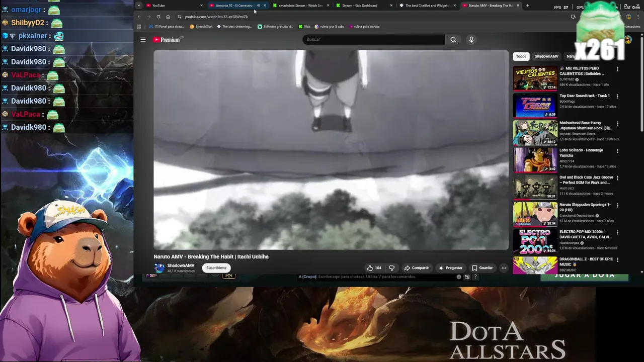Open Electro Pop Mix 2000s video
The height and width of the screenshot is (362, 644).
pos(535,241)
